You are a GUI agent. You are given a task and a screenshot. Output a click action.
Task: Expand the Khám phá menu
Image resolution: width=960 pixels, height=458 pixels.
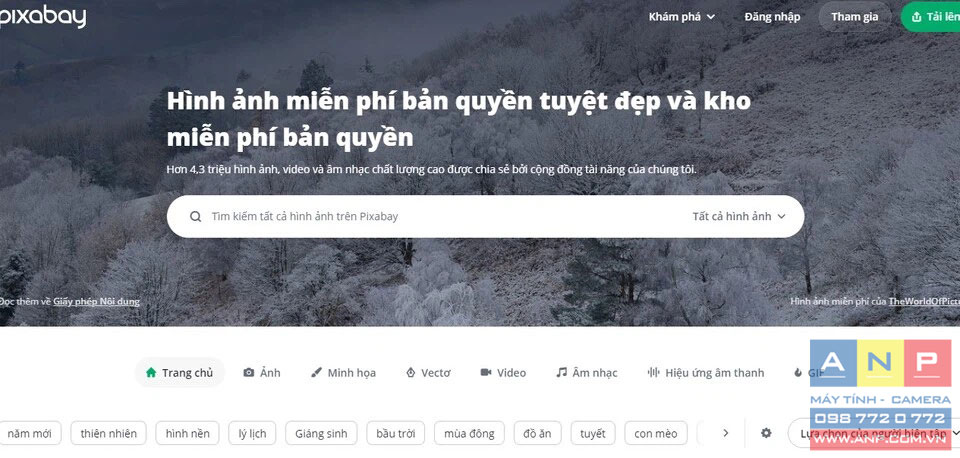point(681,17)
